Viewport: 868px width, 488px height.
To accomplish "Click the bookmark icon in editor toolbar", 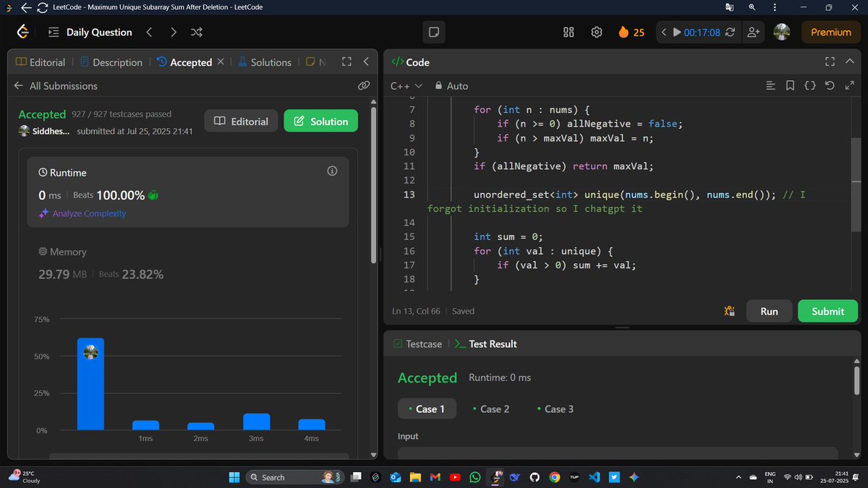I will (x=790, y=85).
